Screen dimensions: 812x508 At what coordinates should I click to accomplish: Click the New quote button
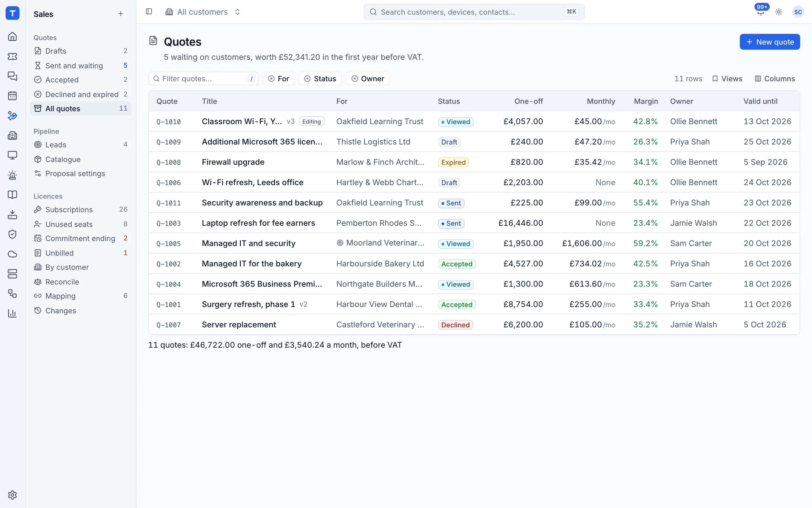[x=770, y=42]
